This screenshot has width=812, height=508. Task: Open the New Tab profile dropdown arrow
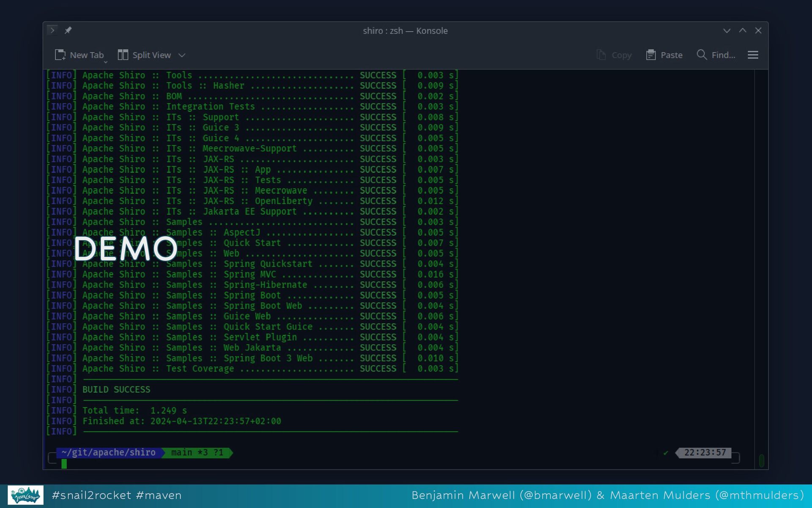106,62
